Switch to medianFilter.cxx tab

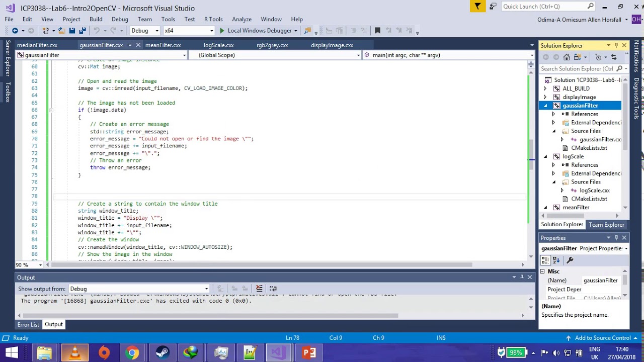pos(37,45)
